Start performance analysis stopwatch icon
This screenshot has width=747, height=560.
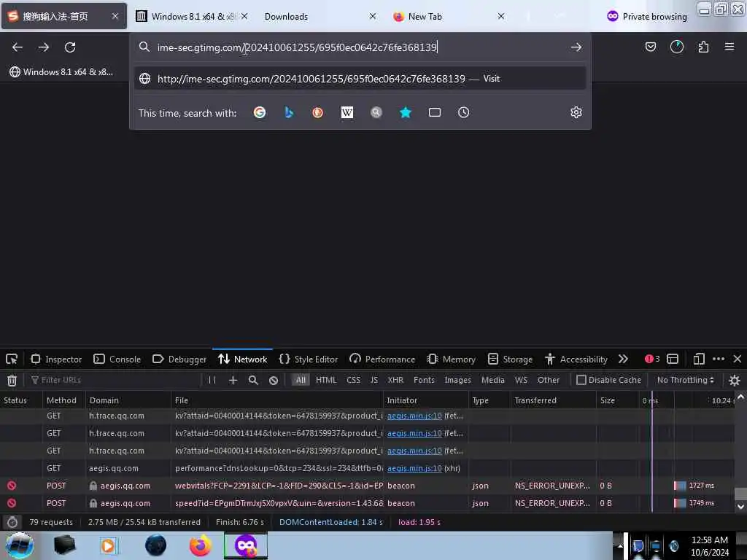(12, 522)
